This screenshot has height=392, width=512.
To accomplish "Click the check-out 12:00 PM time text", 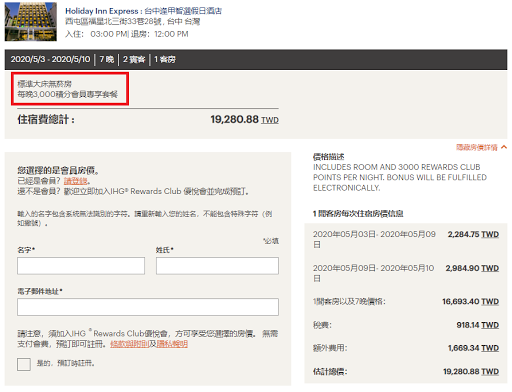I will (x=171, y=34).
